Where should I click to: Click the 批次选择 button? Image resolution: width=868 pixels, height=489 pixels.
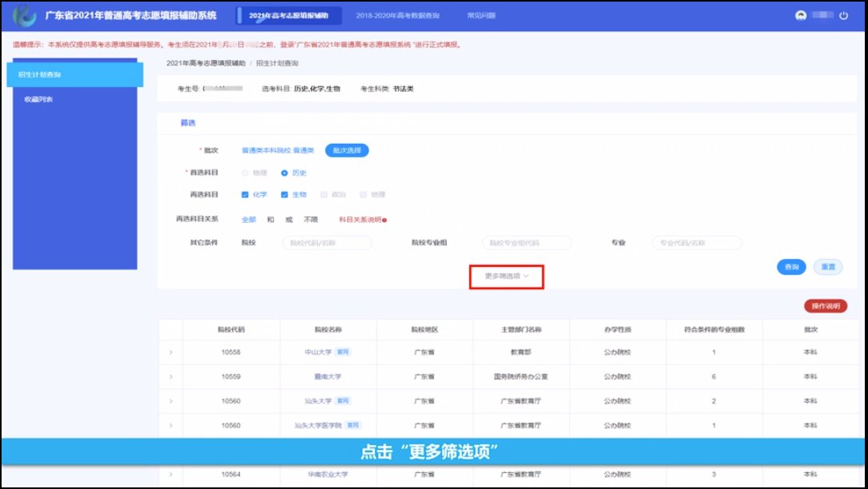[x=347, y=150]
